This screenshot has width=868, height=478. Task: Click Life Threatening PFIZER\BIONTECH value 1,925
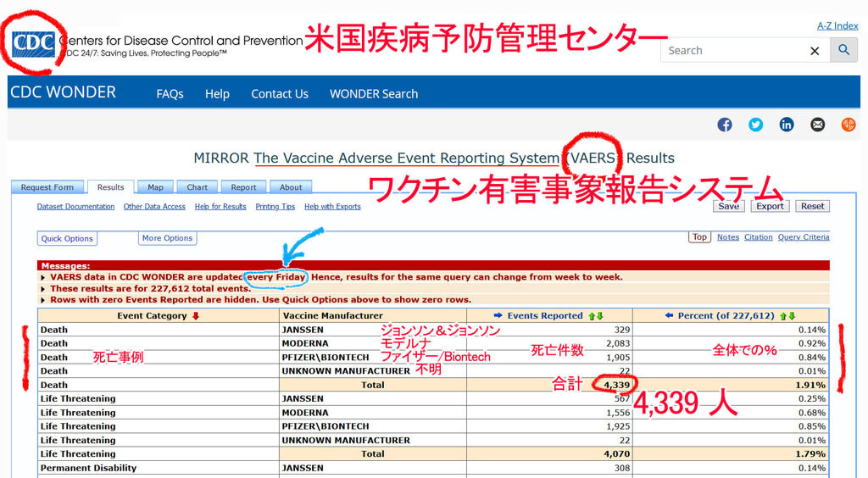(x=618, y=426)
